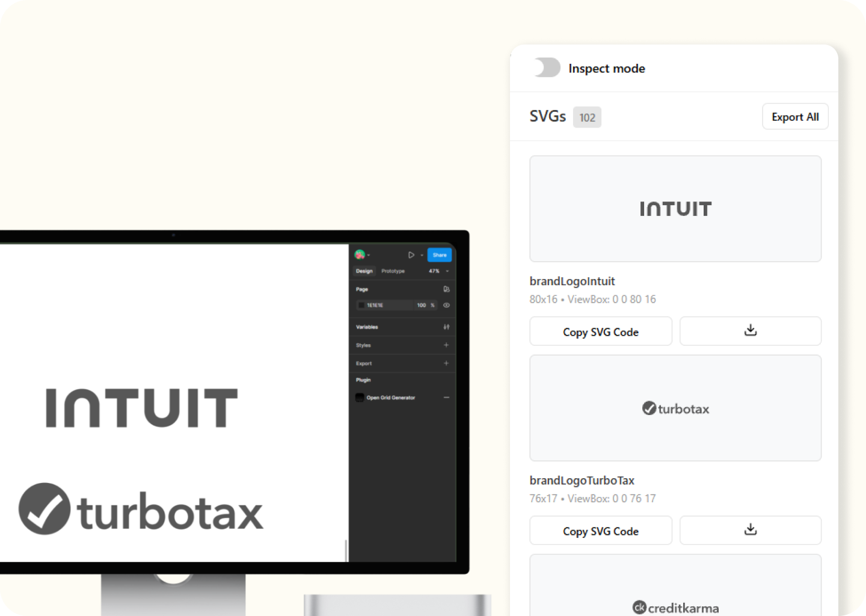Switch to the Prototype tab
The width and height of the screenshot is (866, 616).
pyautogui.click(x=393, y=271)
